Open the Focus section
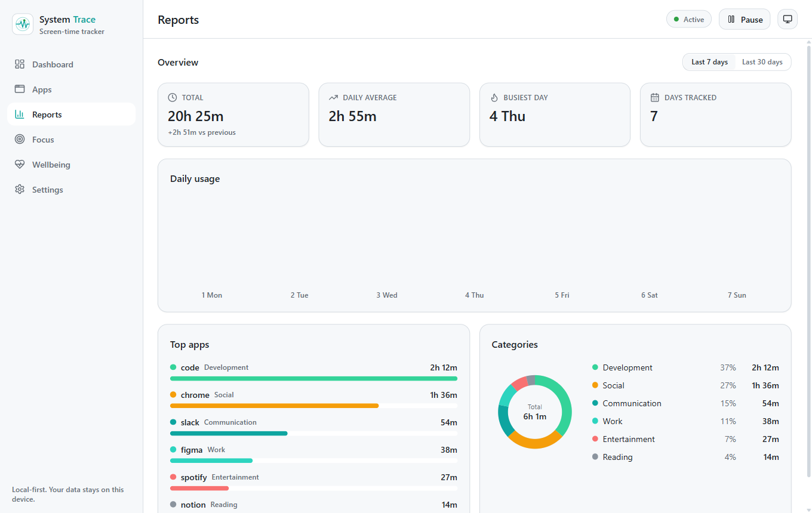Screen dimensions: 812x513 click(71, 140)
